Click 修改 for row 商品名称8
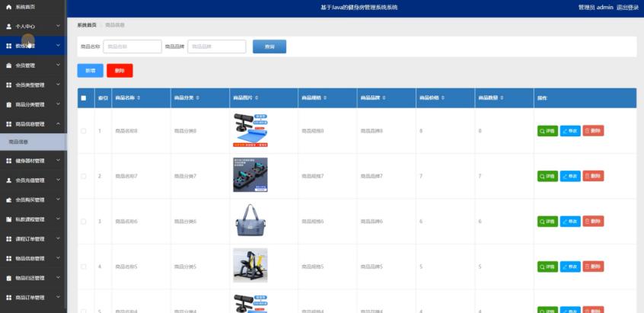 [570, 131]
